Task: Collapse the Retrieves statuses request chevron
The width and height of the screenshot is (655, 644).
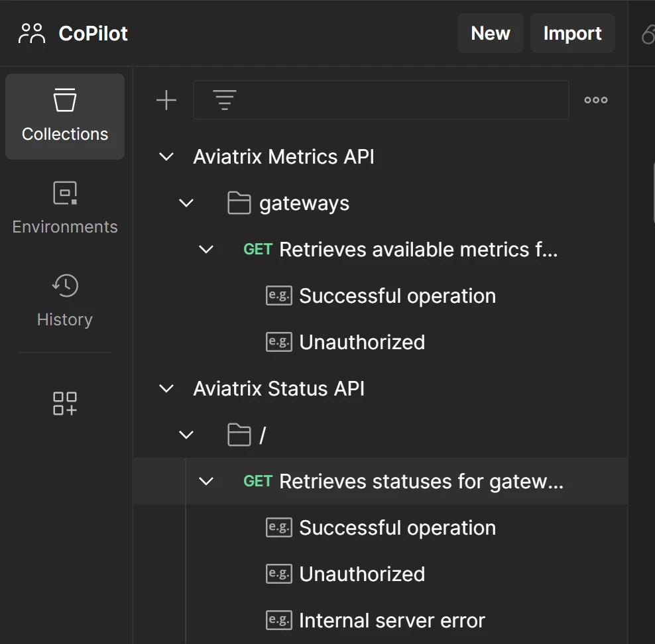Action: pyautogui.click(x=206, y=481)
